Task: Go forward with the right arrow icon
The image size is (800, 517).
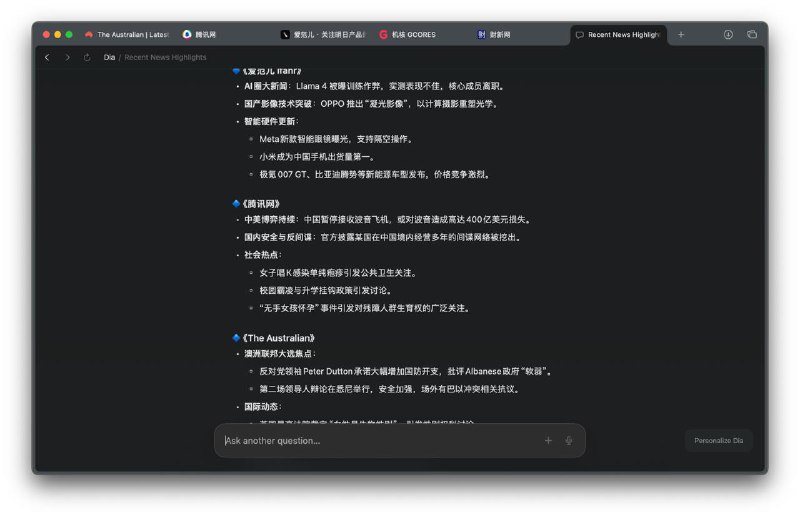Action: [67, 57]
